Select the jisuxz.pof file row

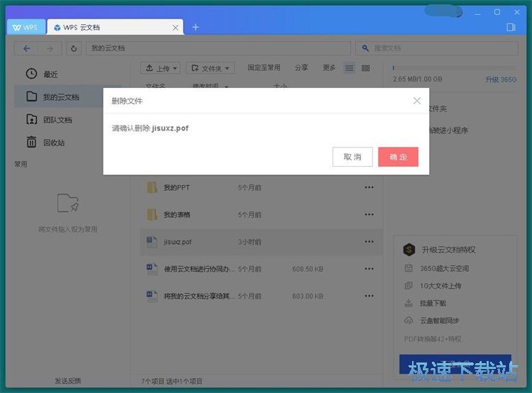(x=261, y=242)
